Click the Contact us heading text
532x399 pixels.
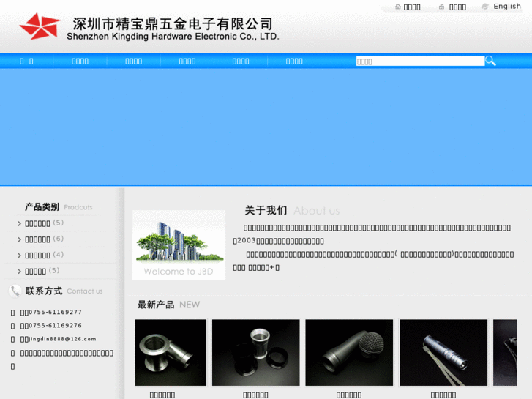84,291
